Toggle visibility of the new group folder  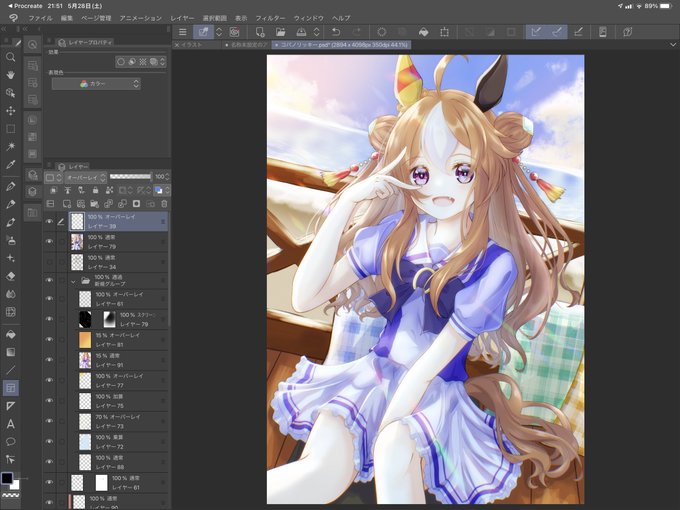pyautogui.click(x=49, y=280)
